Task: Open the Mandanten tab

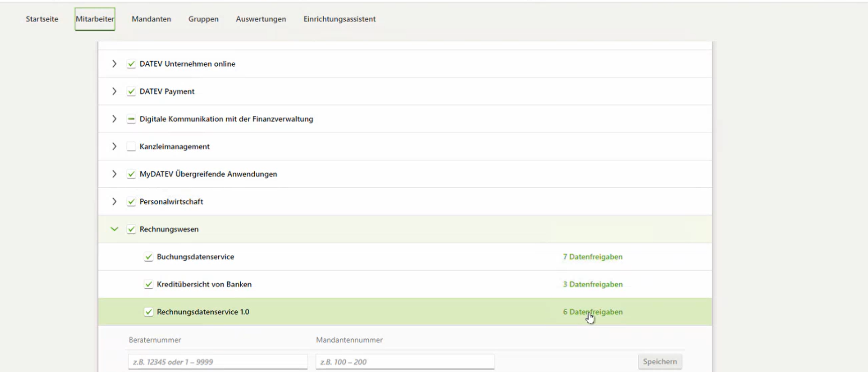Action: 151,19
